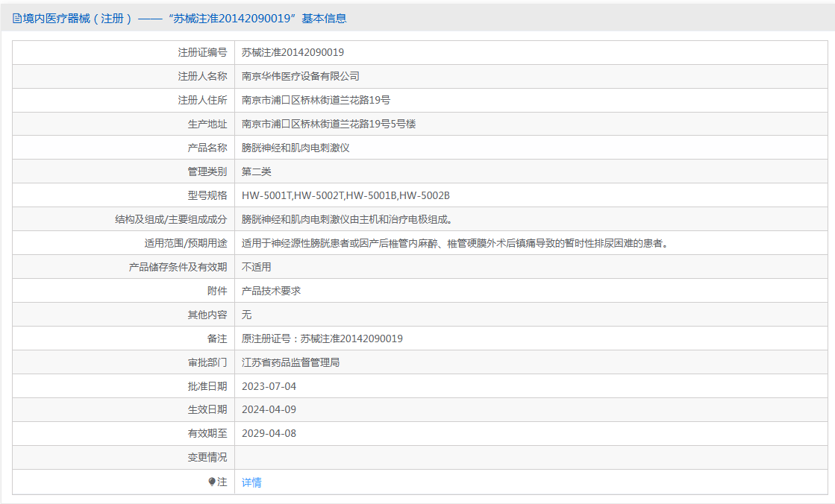Screen dimensions: 835x504
Task: Click the structure description mentioning 主机和治疗电极
Action: (347, 219)
